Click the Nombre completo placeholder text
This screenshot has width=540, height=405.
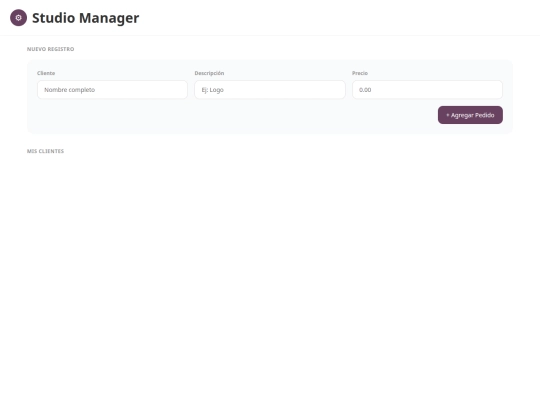[70, 90]
